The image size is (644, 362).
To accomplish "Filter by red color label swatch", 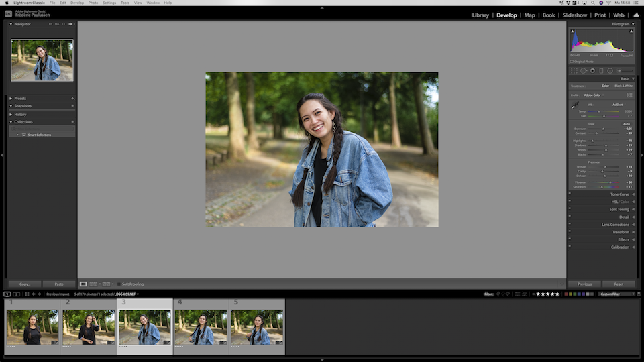I will coord(566,294).
